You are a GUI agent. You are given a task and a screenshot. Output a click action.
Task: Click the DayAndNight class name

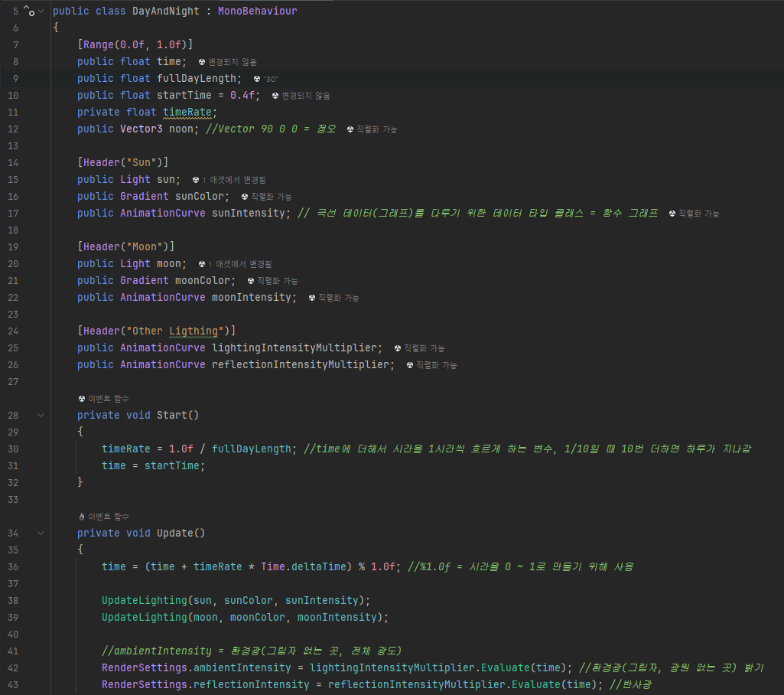click(166, 11)
